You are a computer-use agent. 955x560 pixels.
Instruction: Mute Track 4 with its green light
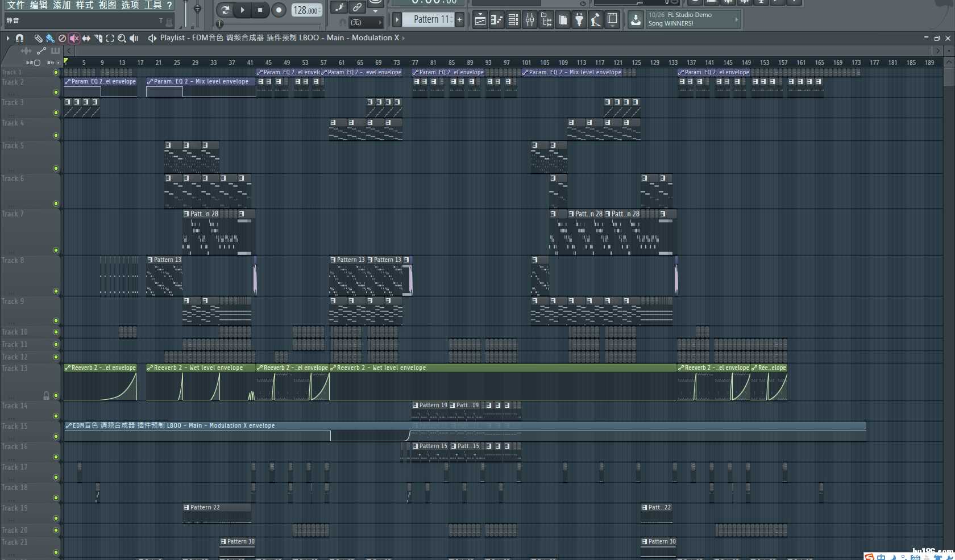[x=56, y=135]
